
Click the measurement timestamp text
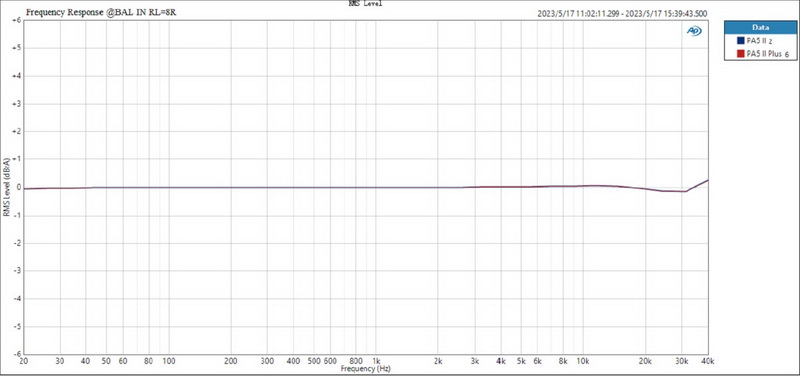pos(622,14)
